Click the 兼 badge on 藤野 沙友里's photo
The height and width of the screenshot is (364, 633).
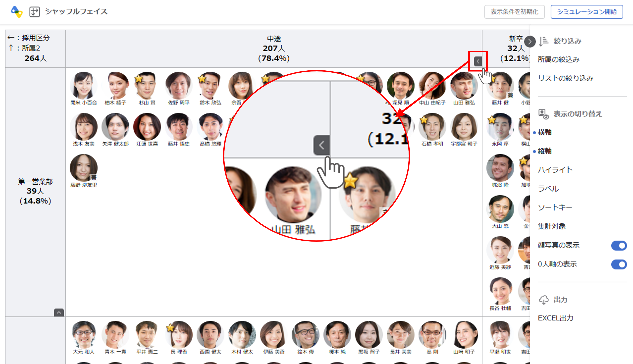click(93, 178)
